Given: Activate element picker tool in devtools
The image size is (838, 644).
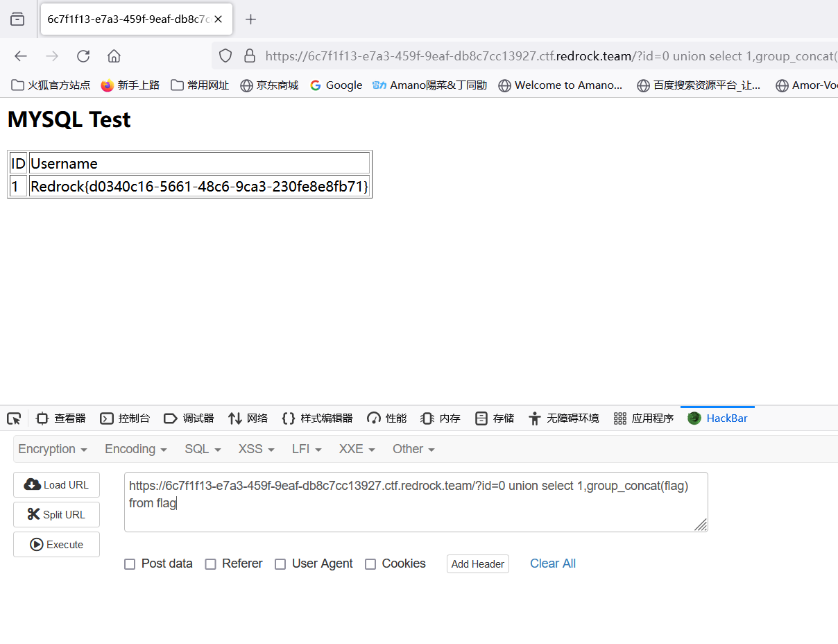Looking at the screenshot, I should [14, 418].
